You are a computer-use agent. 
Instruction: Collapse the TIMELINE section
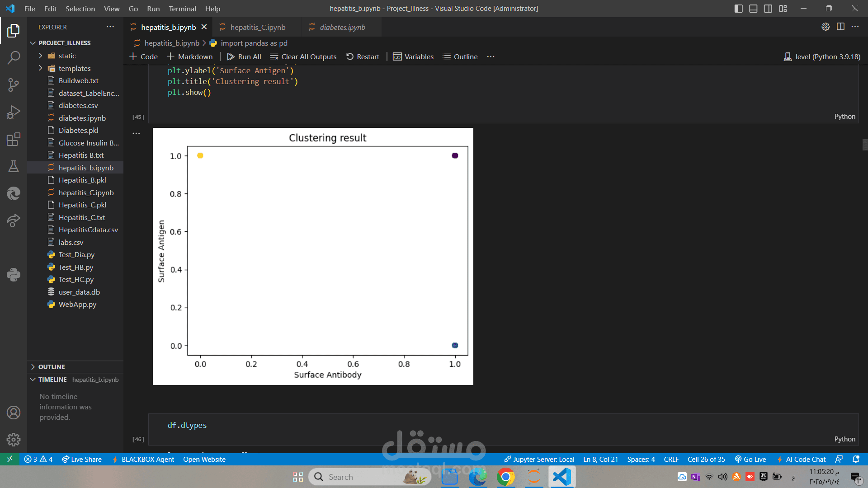pos(52,380)
